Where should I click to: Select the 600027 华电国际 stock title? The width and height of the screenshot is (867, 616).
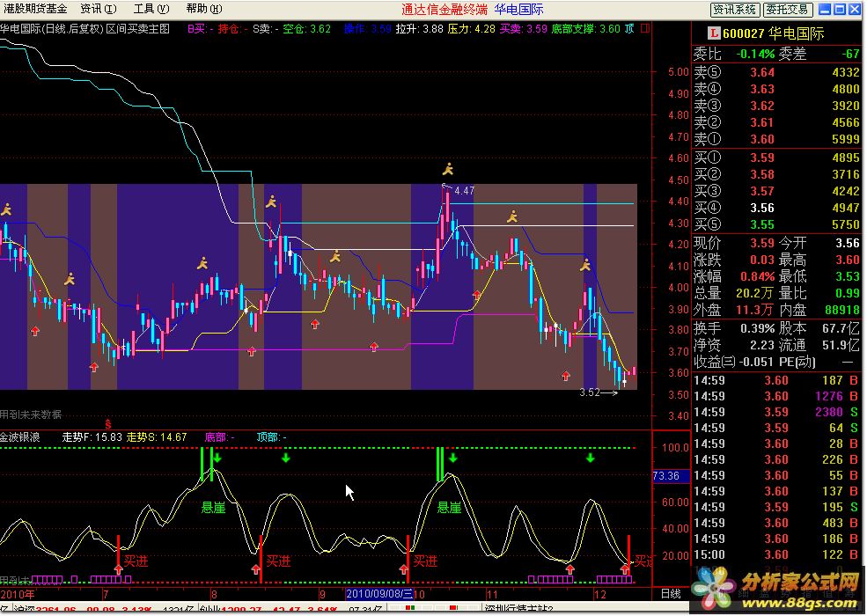click(773, 33)
